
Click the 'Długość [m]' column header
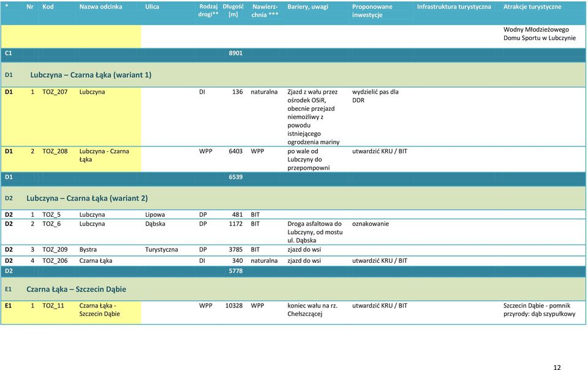[233, 10]
